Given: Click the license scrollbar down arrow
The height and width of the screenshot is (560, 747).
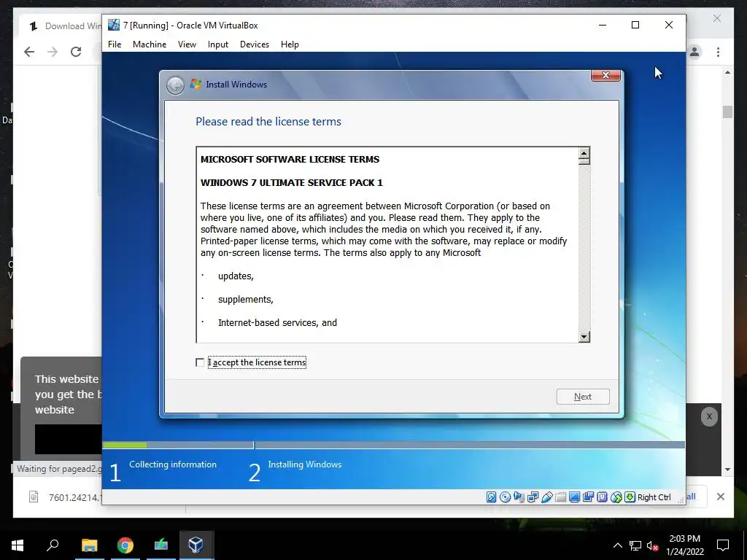Looking at the screenshot, I should coord(584,337).
